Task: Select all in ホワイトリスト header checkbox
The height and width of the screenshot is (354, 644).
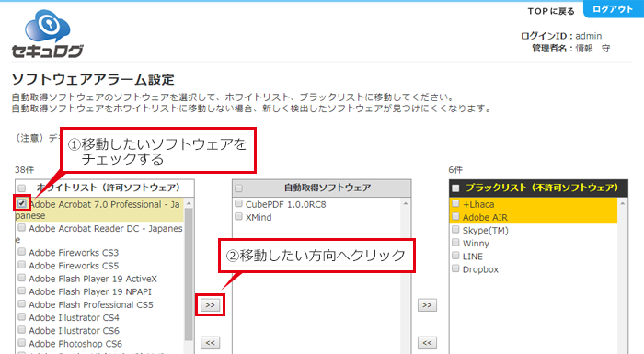Action: 22,188
